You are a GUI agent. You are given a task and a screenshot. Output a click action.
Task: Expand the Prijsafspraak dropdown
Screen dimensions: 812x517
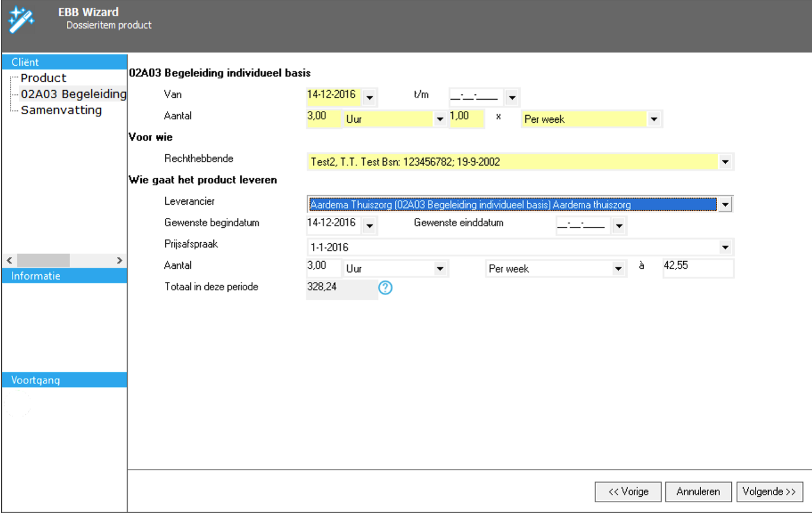(725, 248)
